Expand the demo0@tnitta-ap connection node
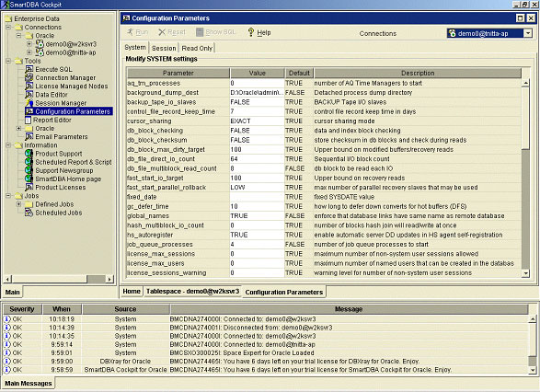The height and width of the screenshot is (392, 540). point(29,52)
